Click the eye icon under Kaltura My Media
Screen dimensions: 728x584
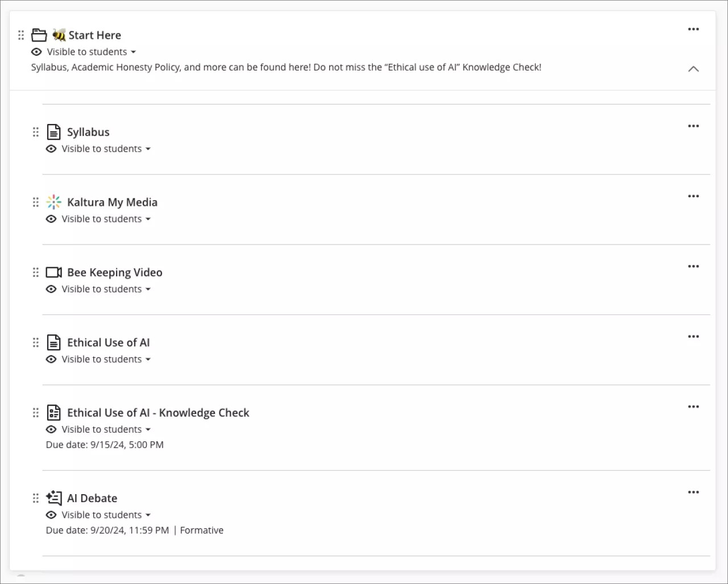click(51, 219)
